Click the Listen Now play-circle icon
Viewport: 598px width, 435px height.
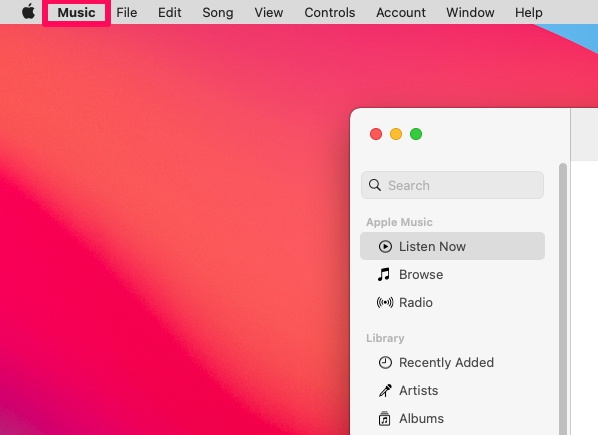[385, 247]
